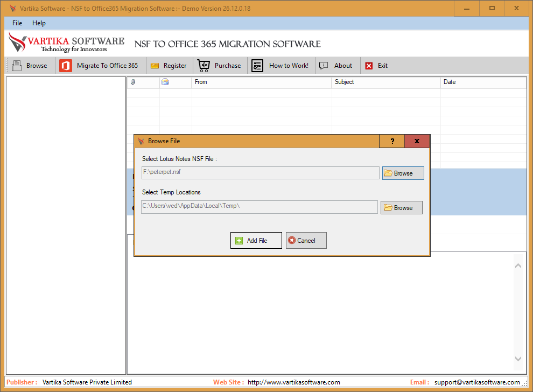Click the About toolbar label
Viewport: 533px width, 392px height.
click(x=343, y=66)
